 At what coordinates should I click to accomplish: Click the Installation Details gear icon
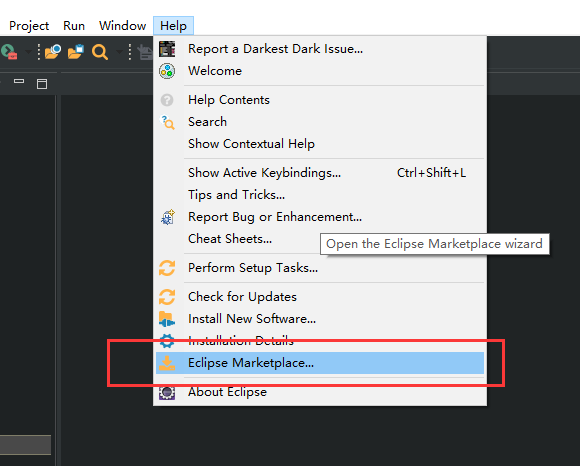coord(167,340)
